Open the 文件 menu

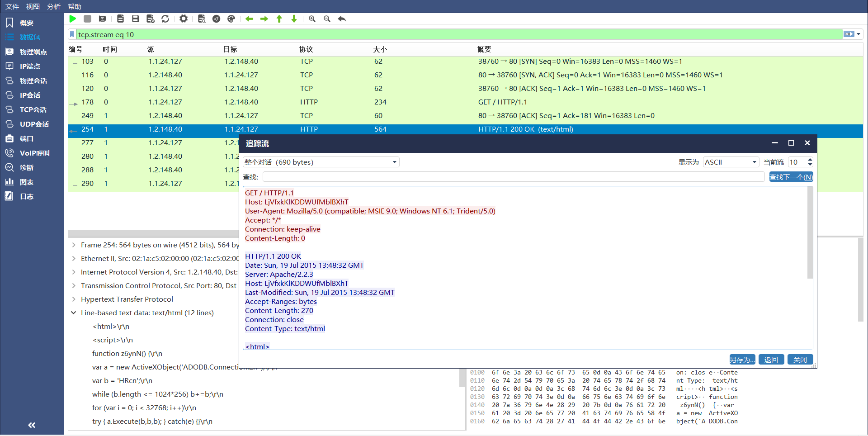(12, 6)
